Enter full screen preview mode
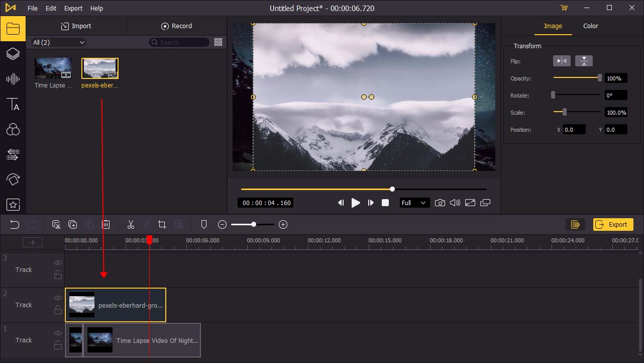 (470, 203)
